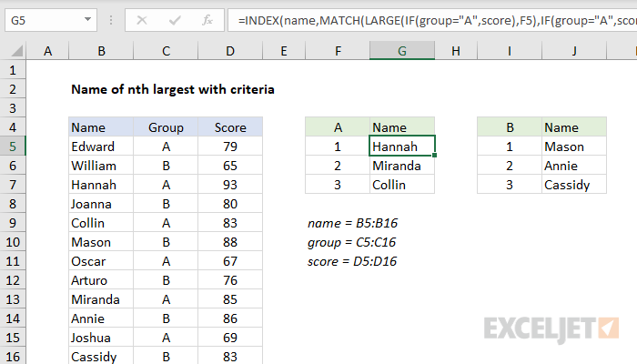Select row 15 header
The width and height of the screenshot is (637, 364).
(x=13, y=338)
